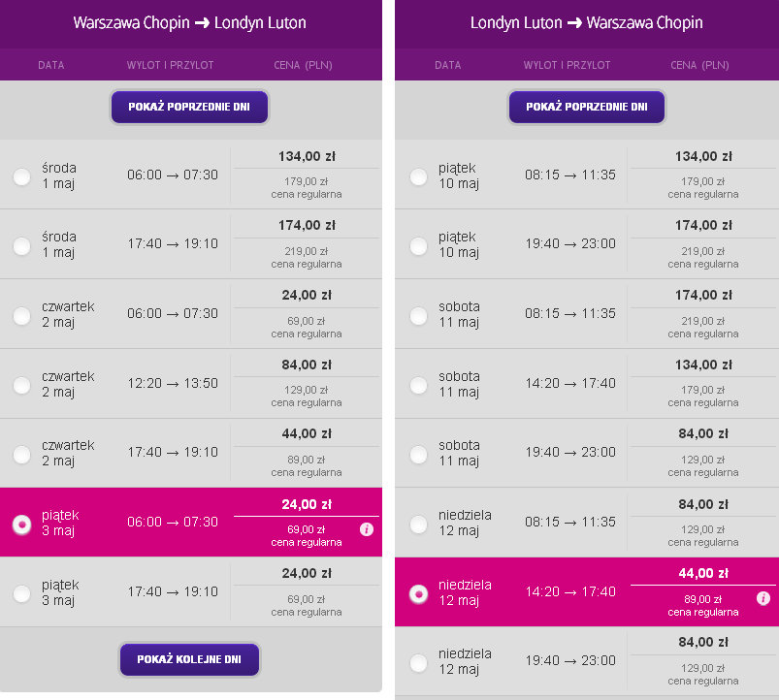Click info icon on 3 maj 06:00 flight

[367, 529]
